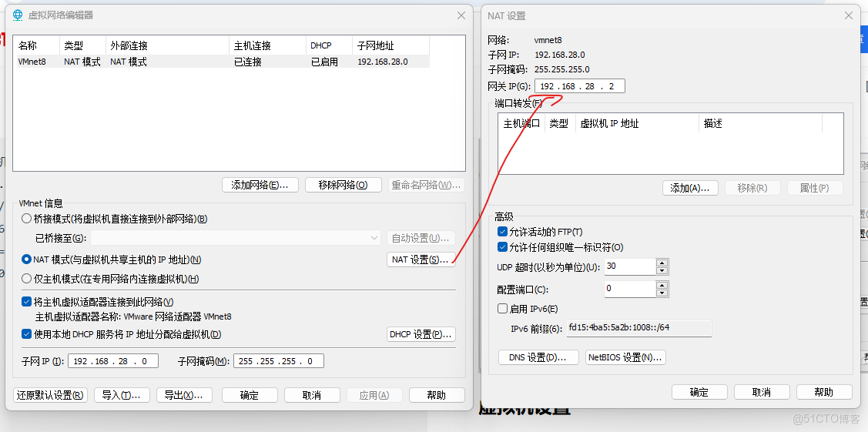Click 添加(A)... port forwarding button

point(690,188)
